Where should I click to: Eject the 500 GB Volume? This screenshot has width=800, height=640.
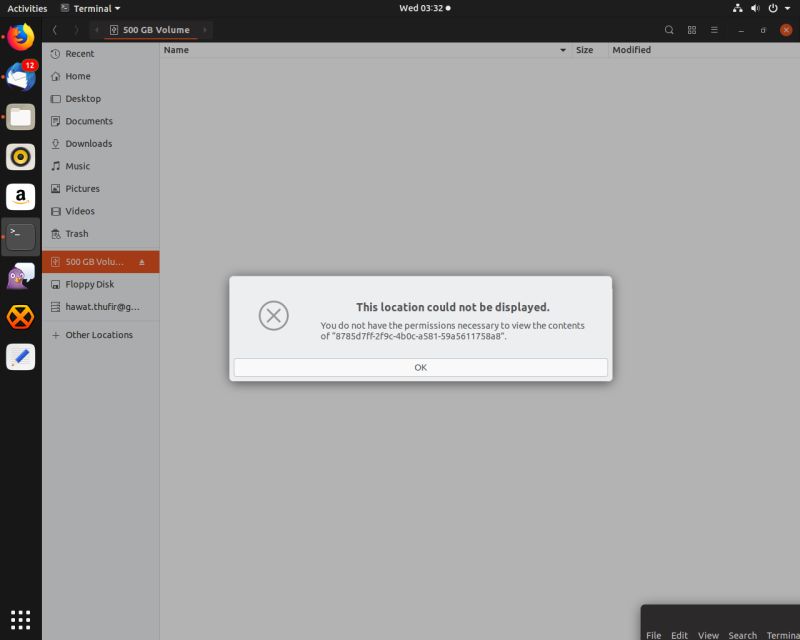click(143, 261)
